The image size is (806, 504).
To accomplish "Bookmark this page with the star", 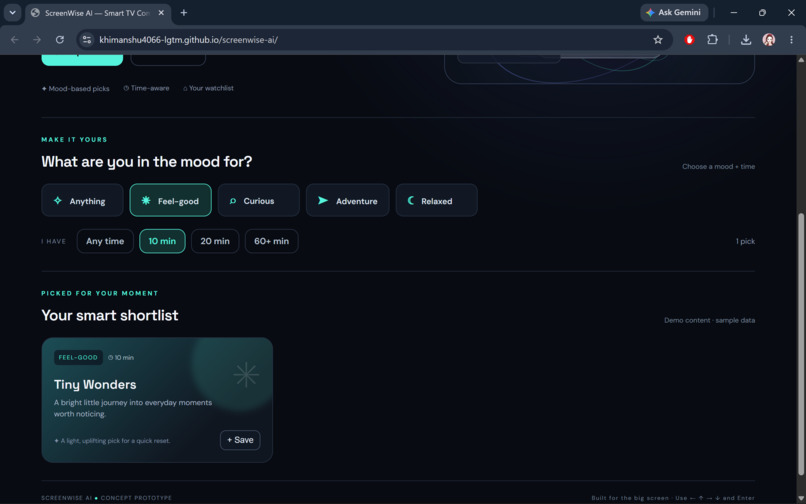I will tap(657, 40).
